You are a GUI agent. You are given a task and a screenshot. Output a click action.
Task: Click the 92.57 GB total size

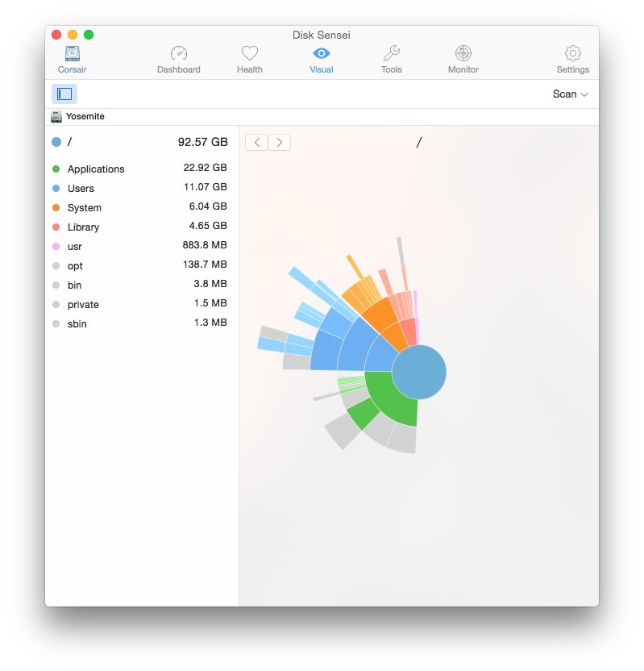[x=202, y=142]
